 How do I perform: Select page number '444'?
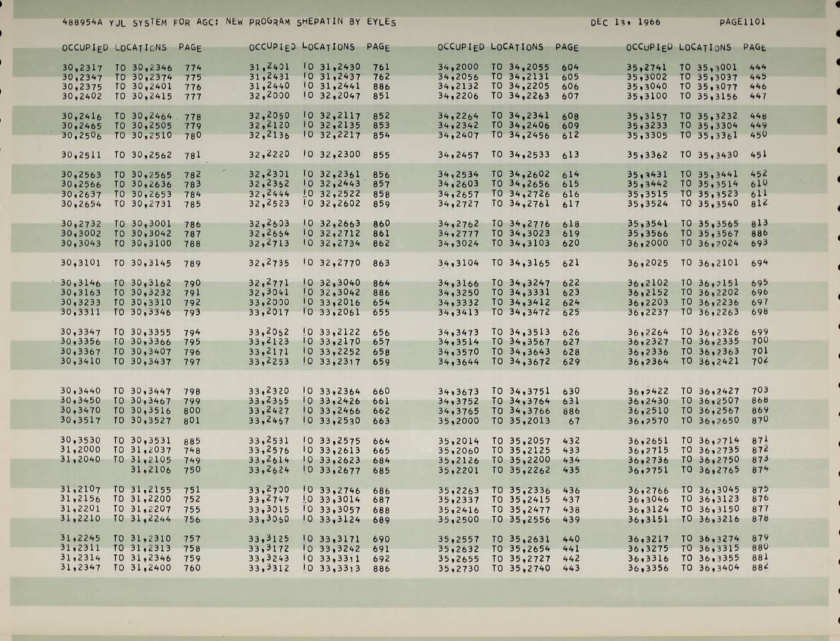point(758,67)
